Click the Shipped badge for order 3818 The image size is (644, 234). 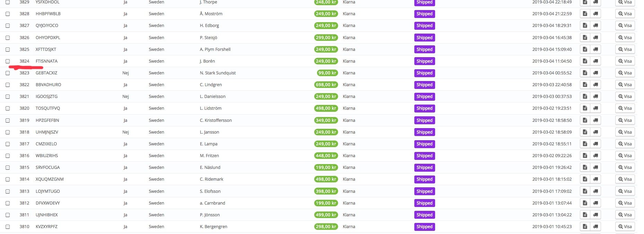[424, 132]
